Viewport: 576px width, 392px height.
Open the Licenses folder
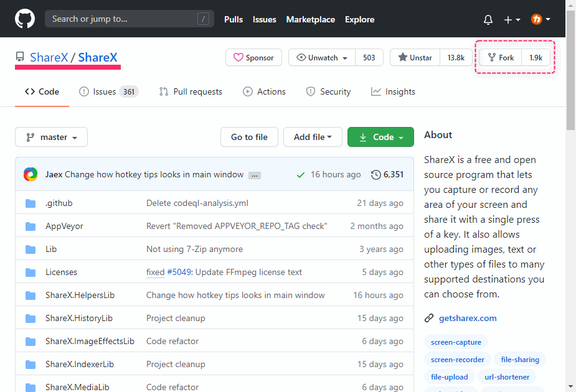(62, 272)
